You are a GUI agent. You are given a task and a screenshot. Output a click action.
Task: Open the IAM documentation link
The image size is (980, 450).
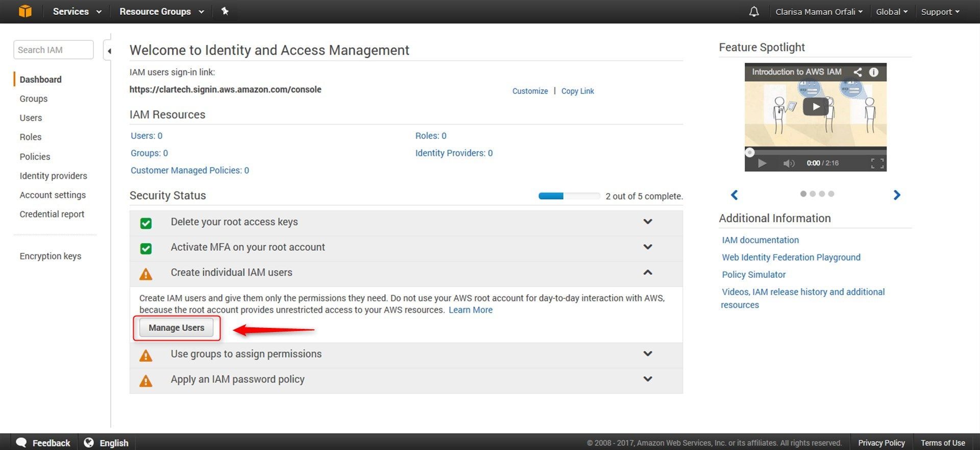(760, 240)
